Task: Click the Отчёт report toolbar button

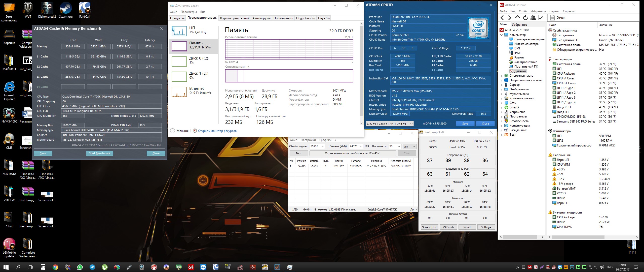Action: tap(557, 18)
